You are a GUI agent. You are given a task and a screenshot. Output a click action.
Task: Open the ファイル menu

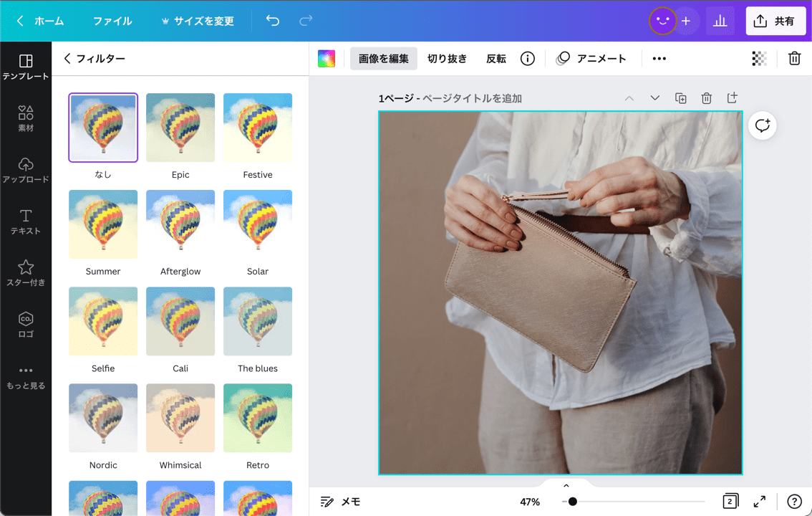[x=112, y=21]
